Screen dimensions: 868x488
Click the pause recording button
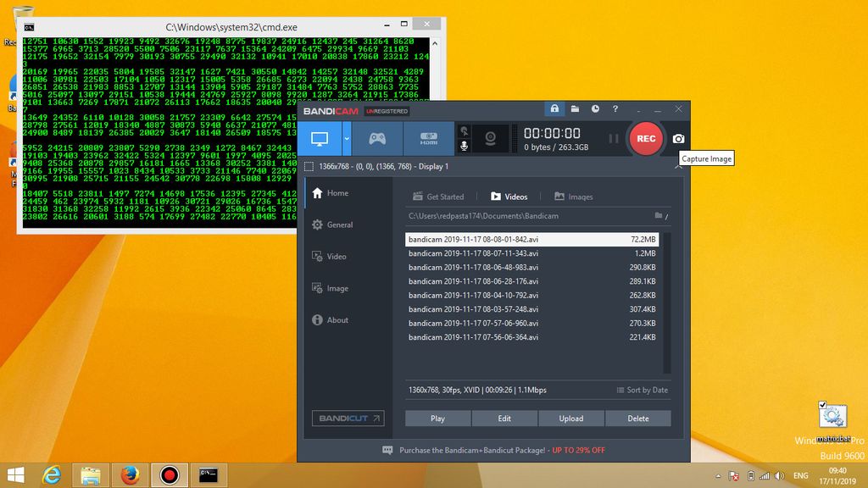coord(614,139)
